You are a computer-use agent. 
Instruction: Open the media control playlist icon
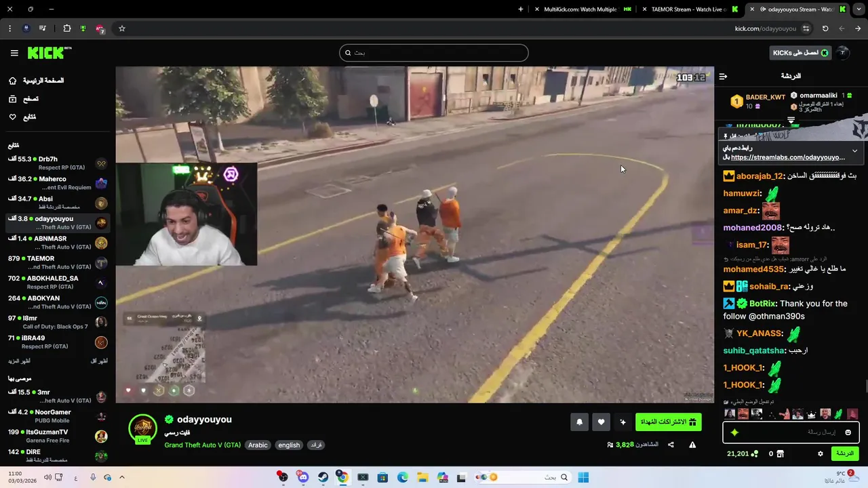click(x=43, y=28)
